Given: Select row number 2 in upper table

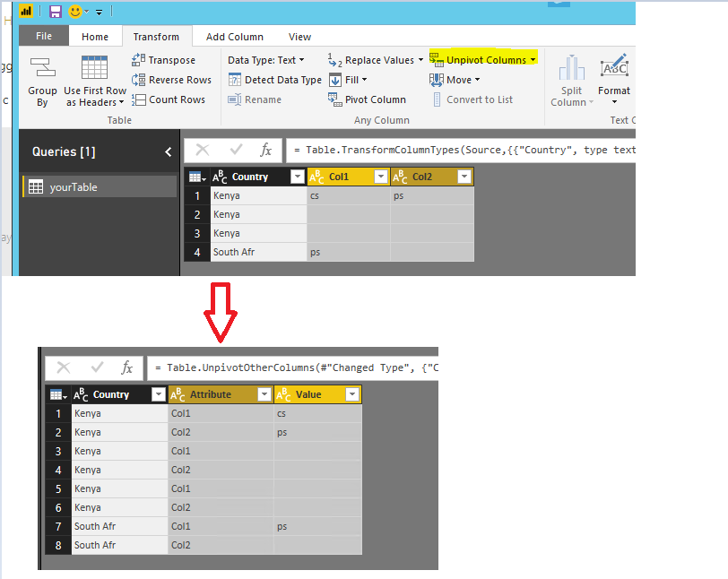Looking at the screenshot, I should click(x=197, y=214).
